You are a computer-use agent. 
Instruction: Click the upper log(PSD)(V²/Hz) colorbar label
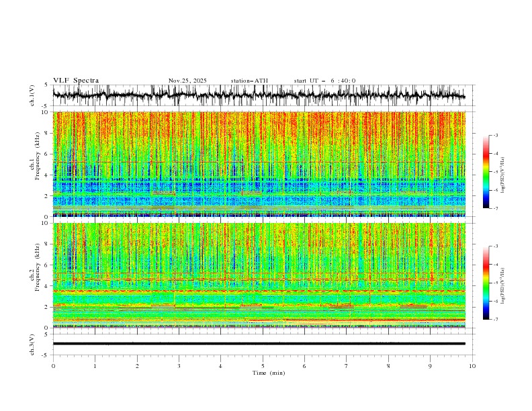click(503, 175)
